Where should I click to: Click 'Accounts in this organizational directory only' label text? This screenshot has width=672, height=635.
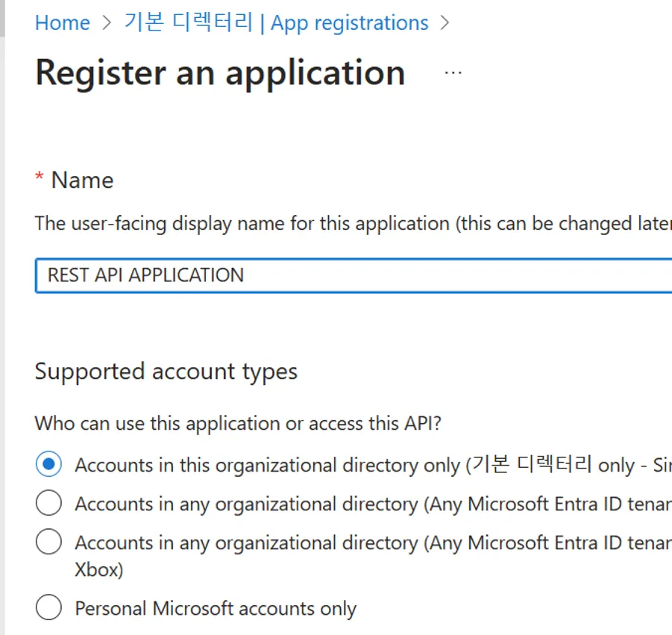tap(269, 465)
